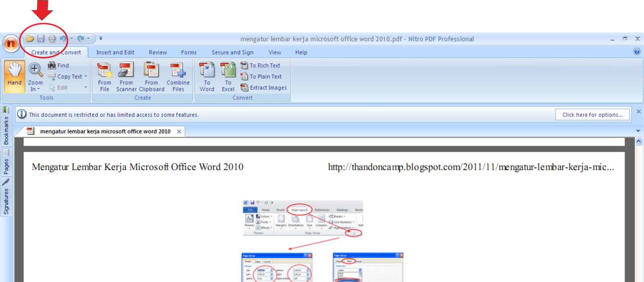Click the right Page Setup dialog image
The height and width of the screenshot is (282, 644).
tap(368, 268)
